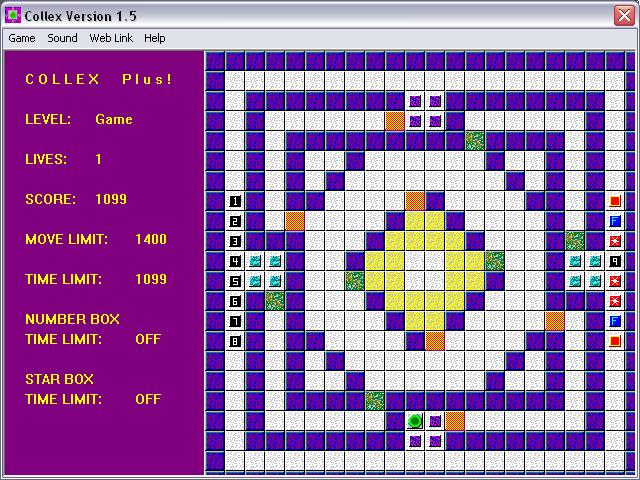
Task: Click green mottled tile in wall above player
Action: 375,401
